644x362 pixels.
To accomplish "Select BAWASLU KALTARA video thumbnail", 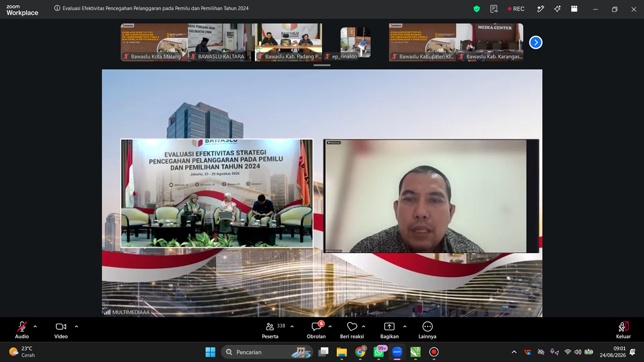I will [x=221, y=42].
